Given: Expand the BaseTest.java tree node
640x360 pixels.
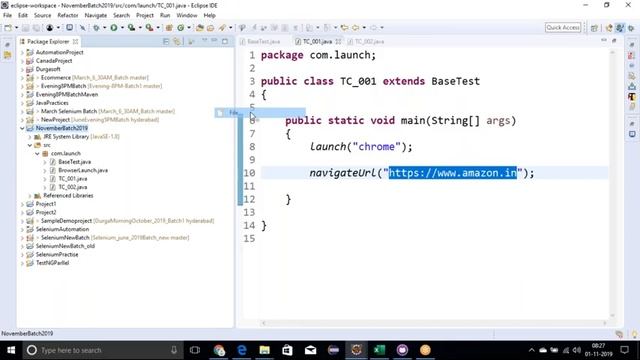Looking at the screenshot, I should [x=45, y=162].
